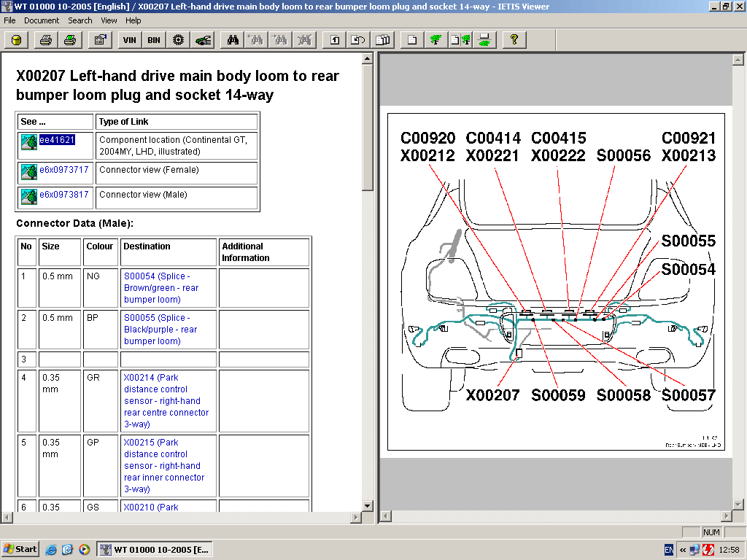Open the e6x0973717 female connector view link
This screenshot has height=560, width=747.
(64, 169)
